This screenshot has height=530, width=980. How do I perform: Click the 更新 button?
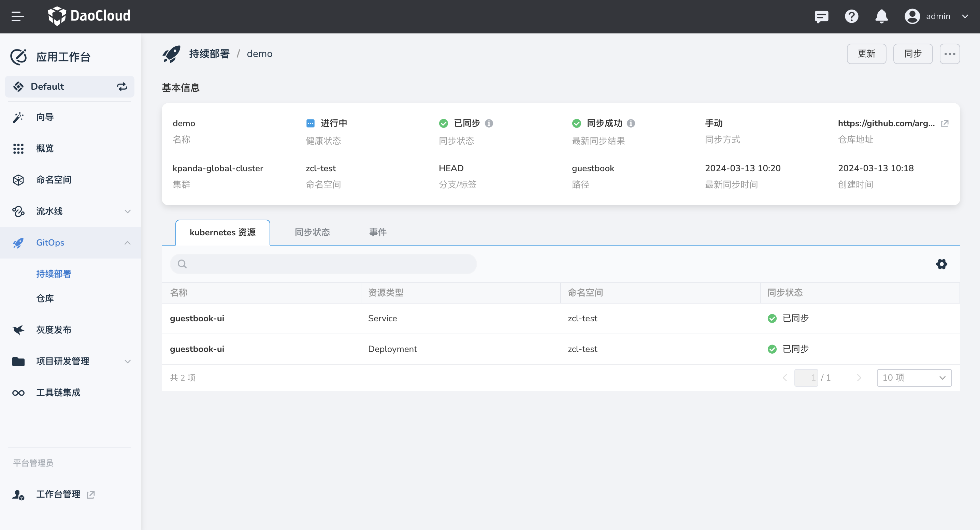point(866,54)
